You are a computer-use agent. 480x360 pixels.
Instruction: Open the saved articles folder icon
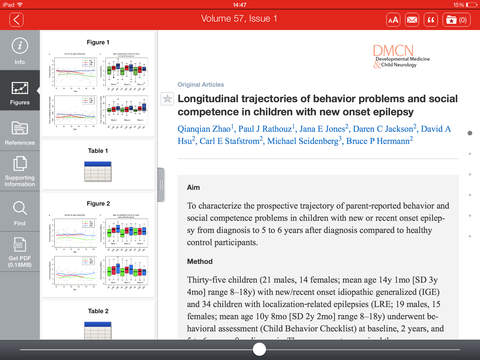tap(456, 20)
